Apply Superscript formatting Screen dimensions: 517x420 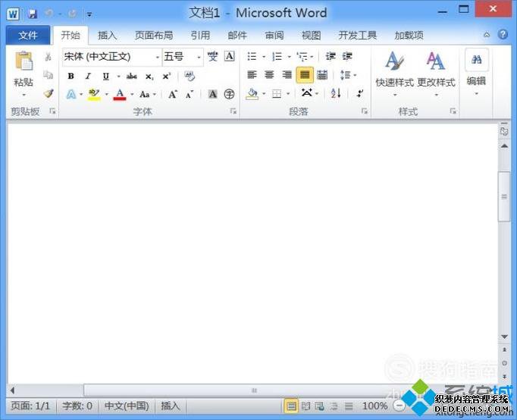(x=166, y=76)
